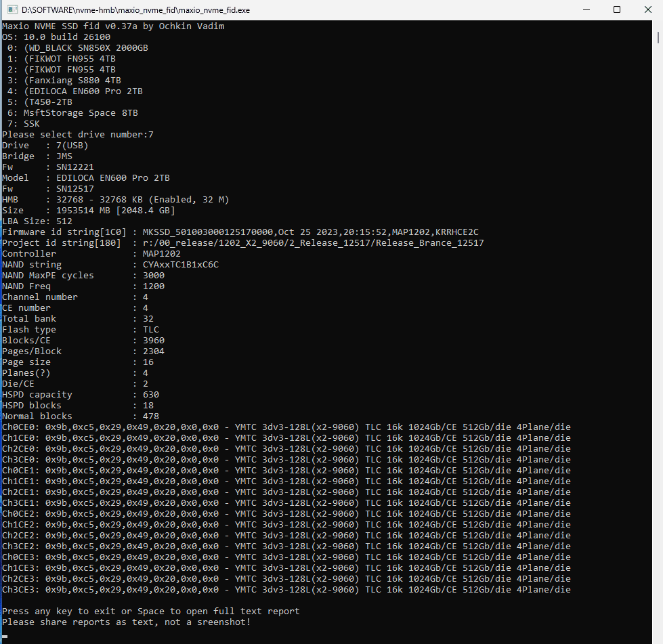Click the Ch0CE2 flash ID row
The height and width of the screenshot is (644, 663).
click(286, 513)
